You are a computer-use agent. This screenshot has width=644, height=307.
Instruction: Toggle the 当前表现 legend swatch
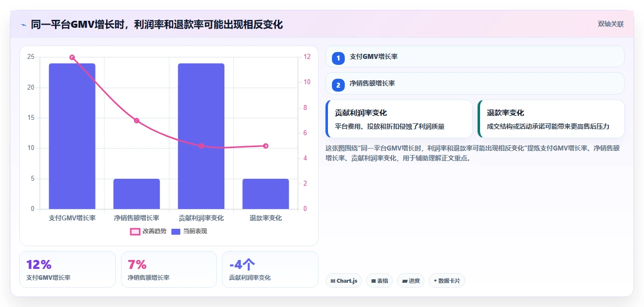click(x=176, y=231)
